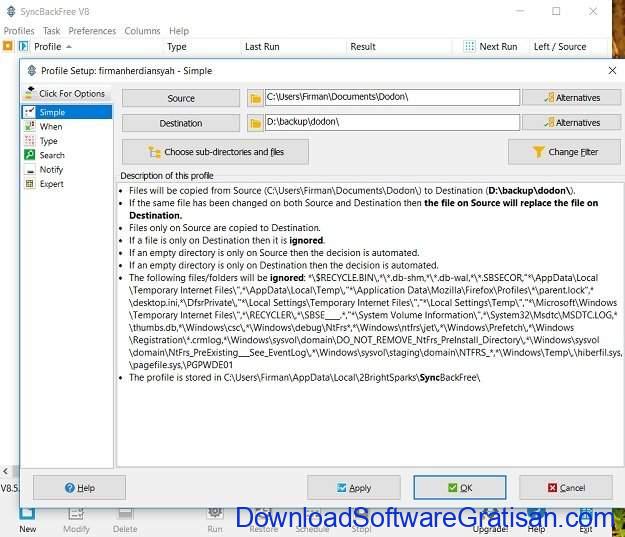
Task: Click the horizontal scrollbar left arrow
Action: pos(5,471)
